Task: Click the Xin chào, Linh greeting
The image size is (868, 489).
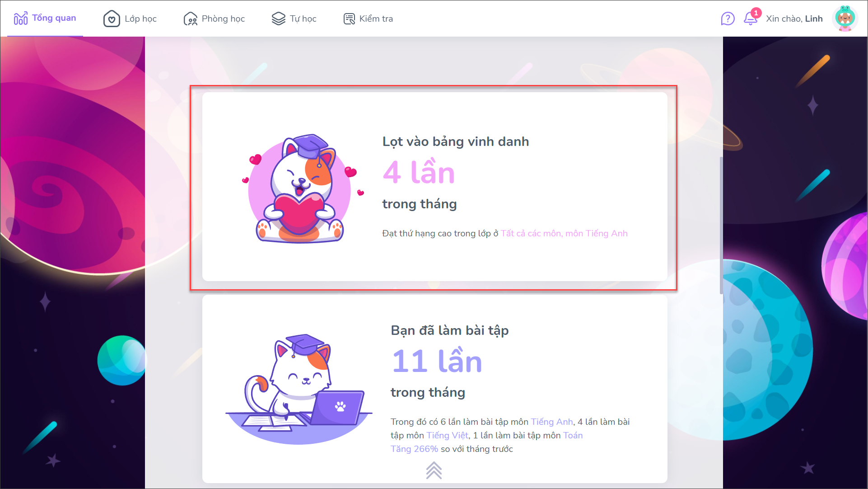Action: tap(794, 19)
